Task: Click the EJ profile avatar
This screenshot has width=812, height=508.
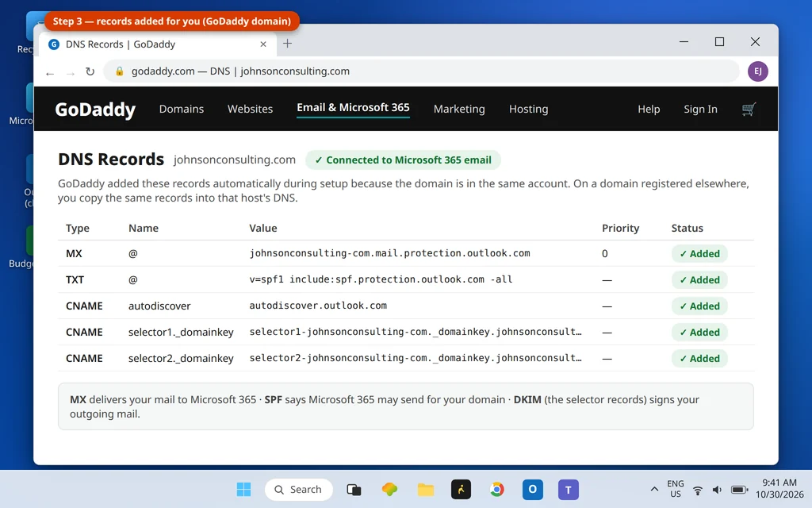Action: point(757,71)
